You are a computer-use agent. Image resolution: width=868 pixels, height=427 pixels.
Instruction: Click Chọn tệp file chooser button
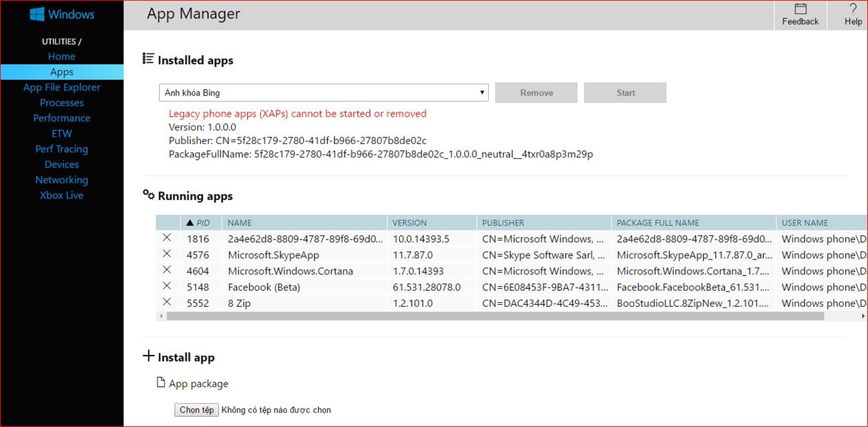196,410
